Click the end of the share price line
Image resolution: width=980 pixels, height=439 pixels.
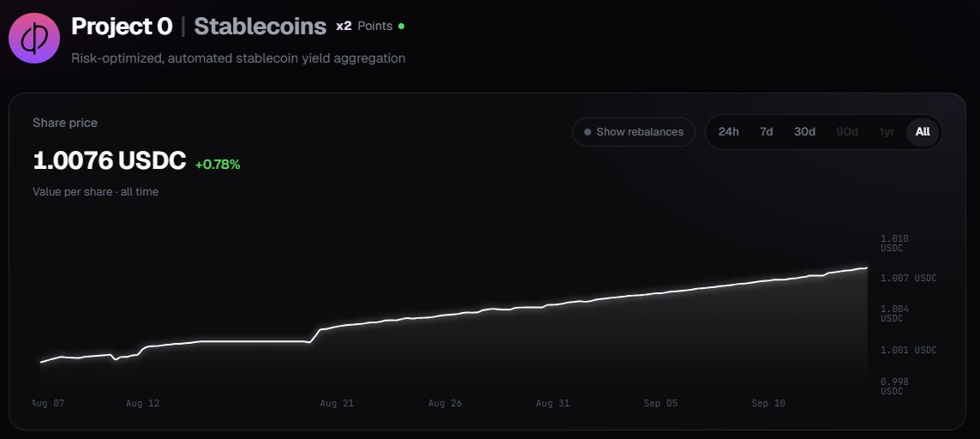[x=866, y=268]
